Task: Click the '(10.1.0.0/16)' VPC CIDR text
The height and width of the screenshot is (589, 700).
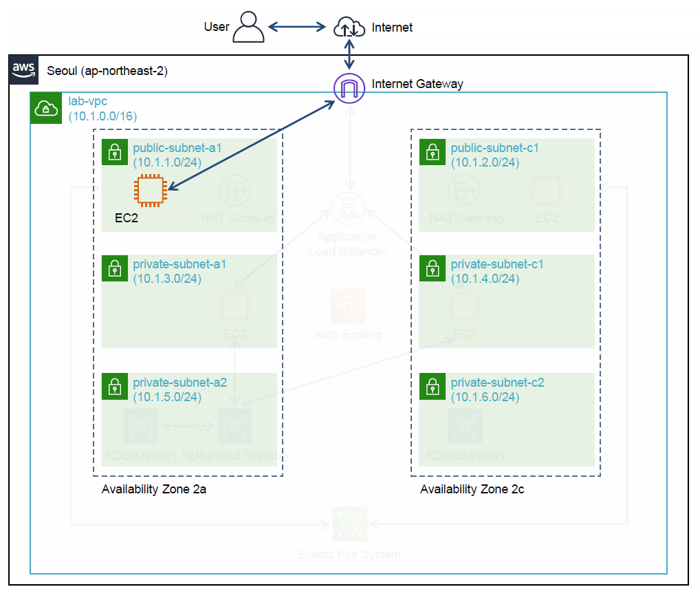Action: click(x=102, y=116)
